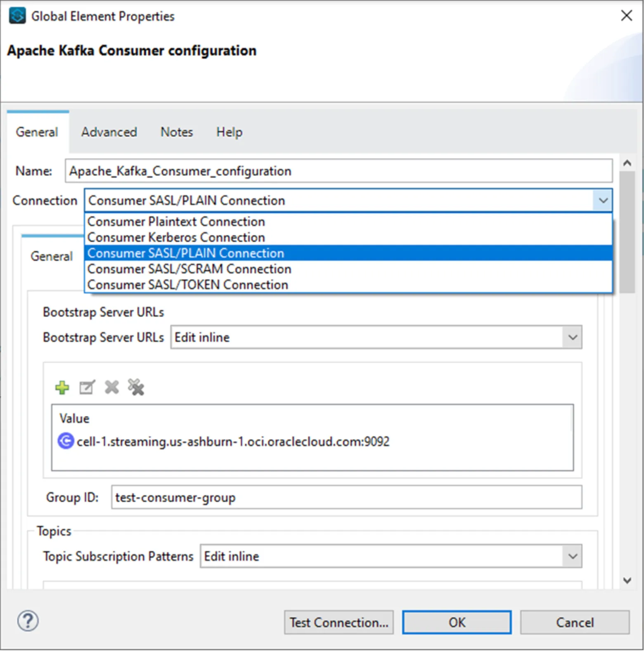Click the delete all values icon
The height and width of the screenshot is (652, 644).
click(136, 387)
